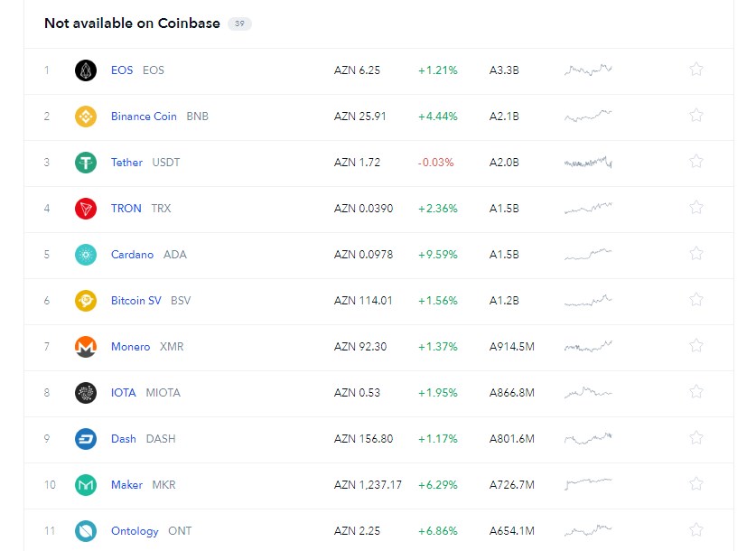Click the EOS coin logo icon
This screenshot has width=756, height=551.
pyautogui.click(x=86, y=70)
